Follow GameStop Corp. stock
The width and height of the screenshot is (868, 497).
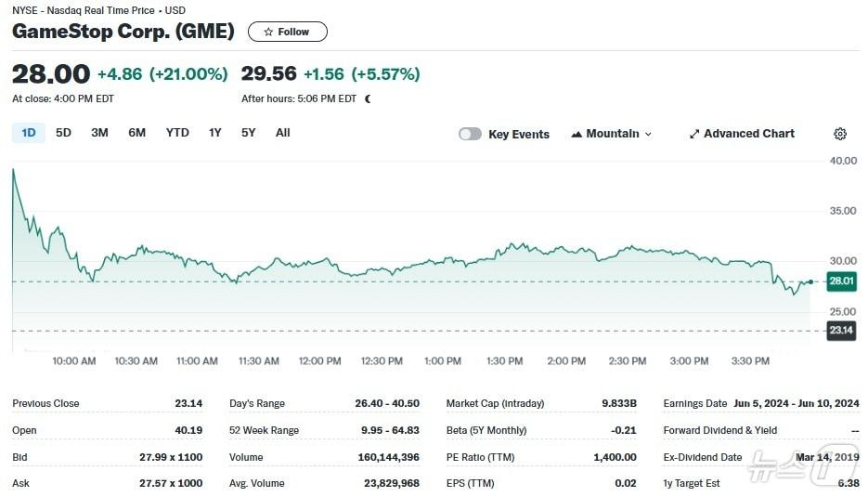287,32
